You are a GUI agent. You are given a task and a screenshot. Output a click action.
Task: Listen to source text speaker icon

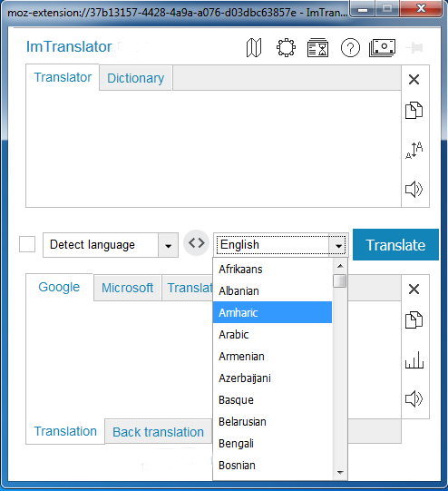pos(414,189)
